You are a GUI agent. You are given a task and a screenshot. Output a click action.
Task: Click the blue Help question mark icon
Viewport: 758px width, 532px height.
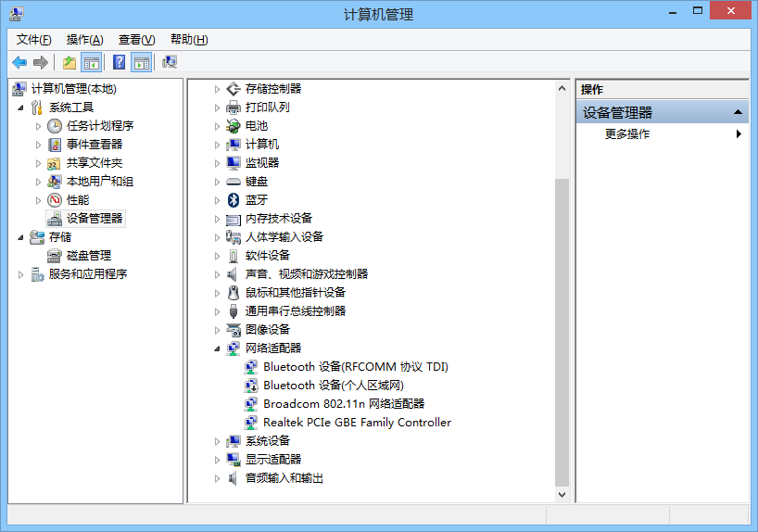pyautogui.click(x=119, y=62)
